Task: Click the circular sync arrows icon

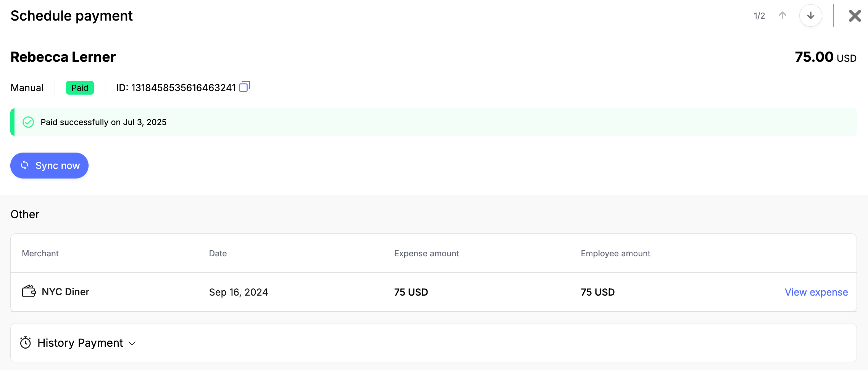Action: pos(24,165)
